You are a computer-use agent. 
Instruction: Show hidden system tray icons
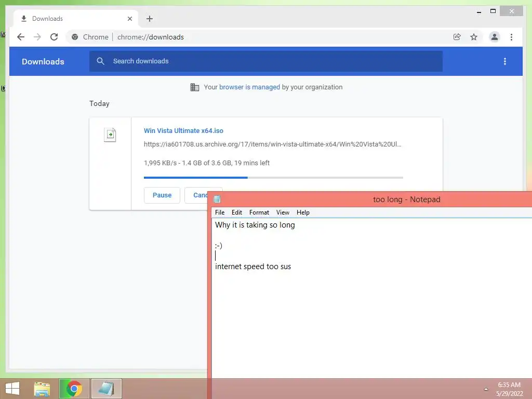tap(486, 389)
